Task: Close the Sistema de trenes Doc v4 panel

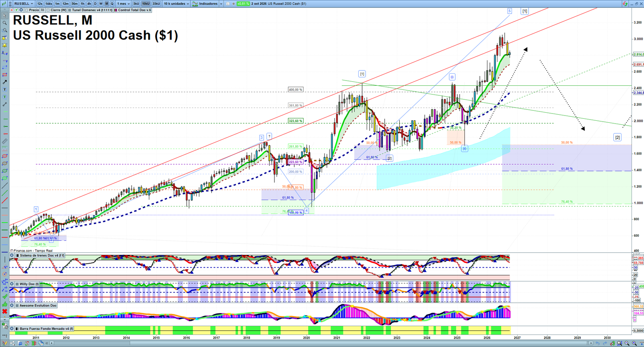Action: pos(12,255)
